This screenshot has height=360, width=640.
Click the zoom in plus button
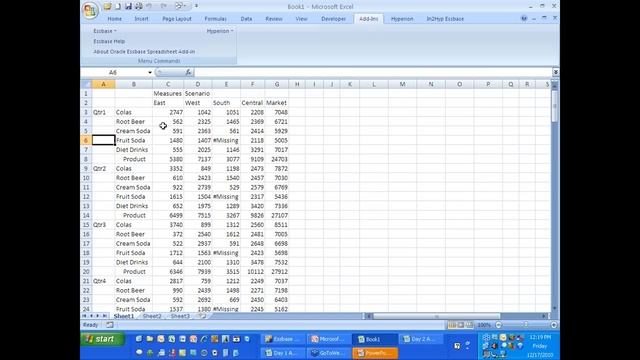(x=553, y=325)
